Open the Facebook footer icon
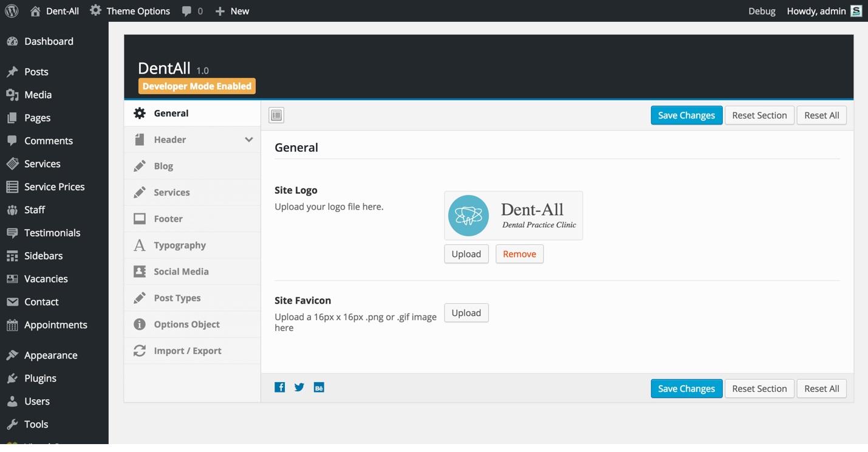The height and width of the screenshot is (452, 868). point(280,388)
